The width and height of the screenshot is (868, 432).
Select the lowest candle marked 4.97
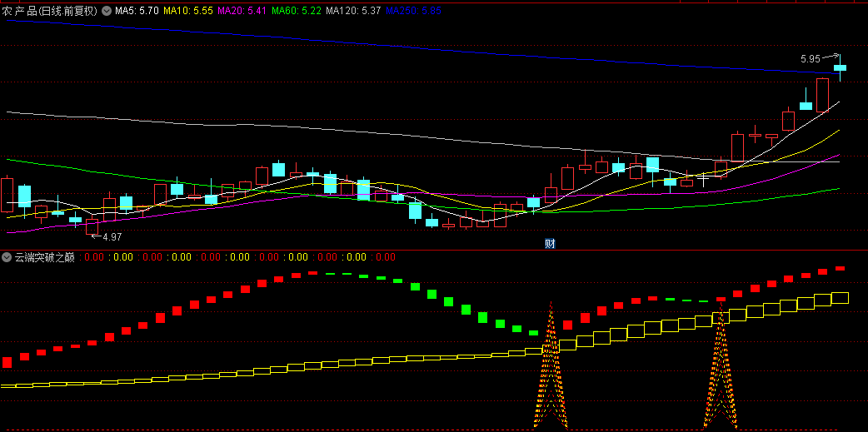pyautogui.click(x=92, y=226)
